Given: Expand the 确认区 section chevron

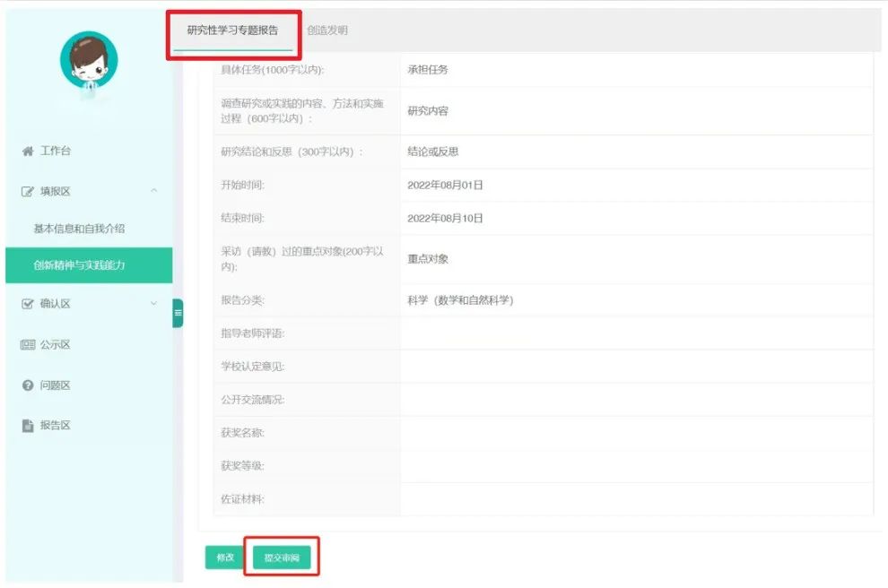Looking at the screenshot, I should point(154,304).
